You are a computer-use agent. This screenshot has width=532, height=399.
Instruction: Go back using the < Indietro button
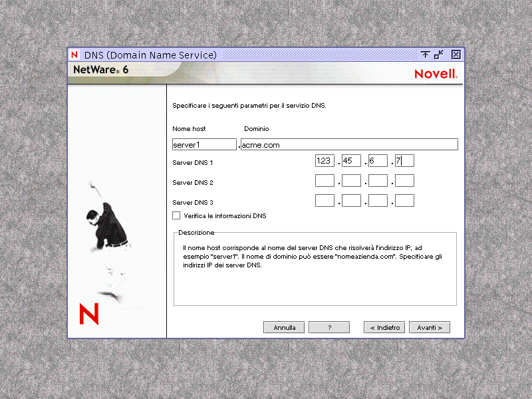[x=384, y=327]
